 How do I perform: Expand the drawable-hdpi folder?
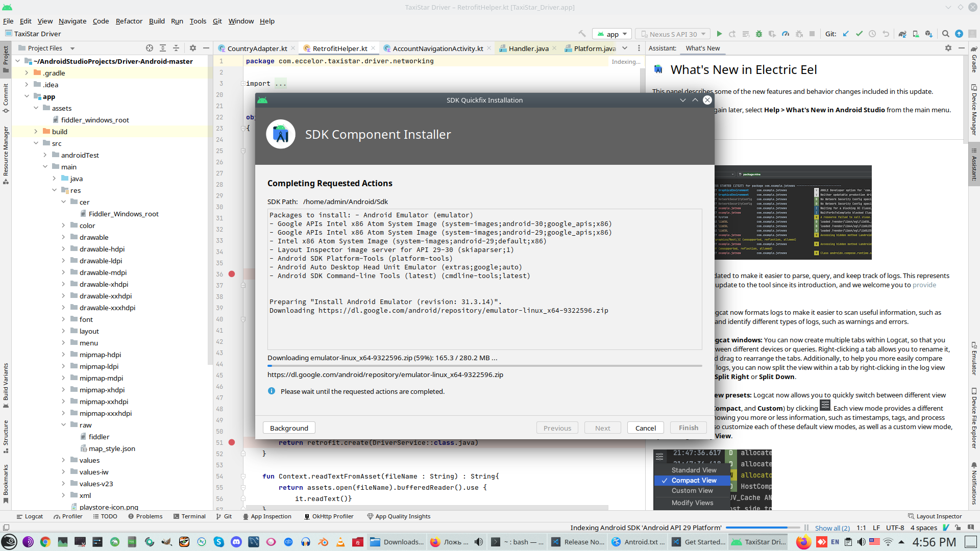(63, 249)
